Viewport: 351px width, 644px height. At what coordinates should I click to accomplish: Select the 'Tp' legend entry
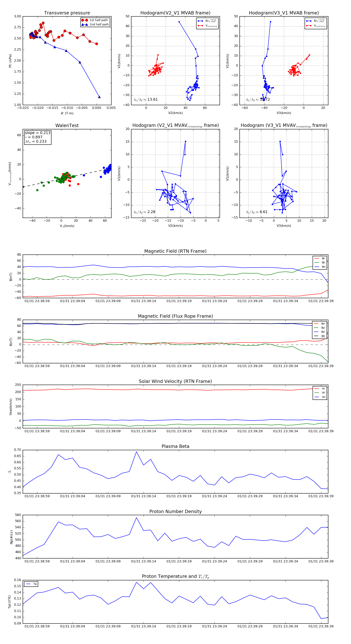[x=31, y=584]
